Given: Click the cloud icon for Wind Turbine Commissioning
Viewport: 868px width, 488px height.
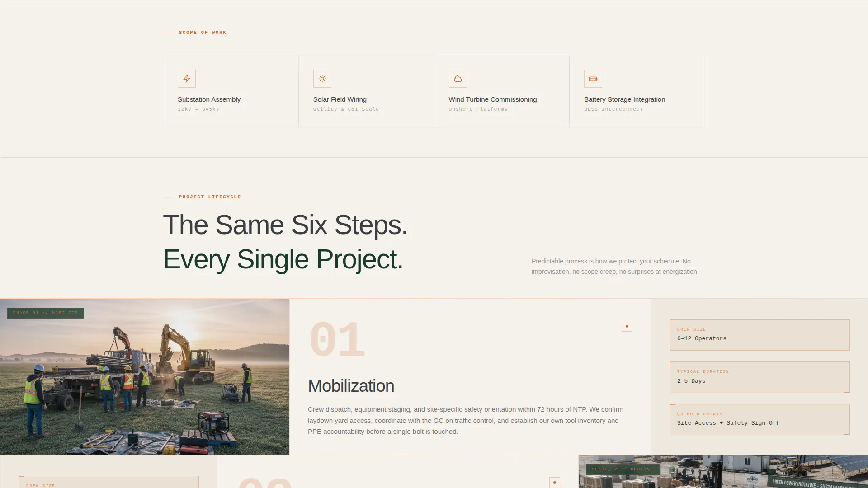Looking at the screenshot, I should click(x=458, y=79).
